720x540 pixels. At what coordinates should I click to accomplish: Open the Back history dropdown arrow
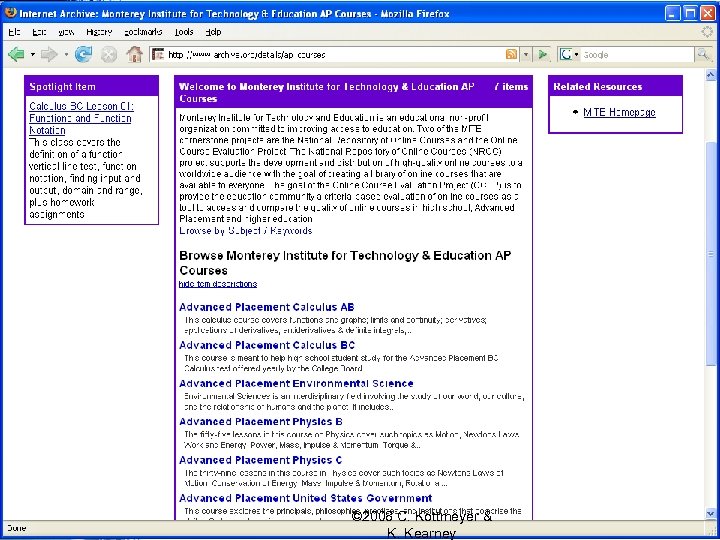(33, 55)
